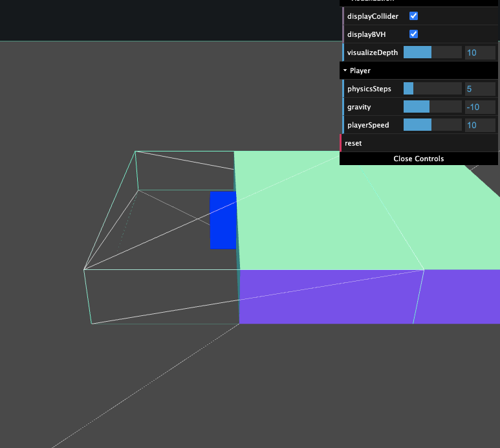Collapse the Player folder
The height and width of the screenshot is (448, 500).
pyautogui.click(x=418, y=71)
